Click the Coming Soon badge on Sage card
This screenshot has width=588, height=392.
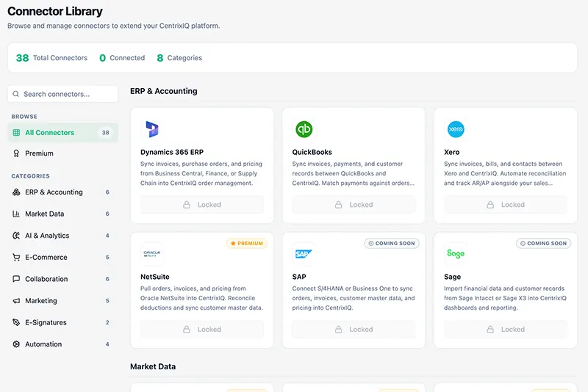[x=543, y=244]
